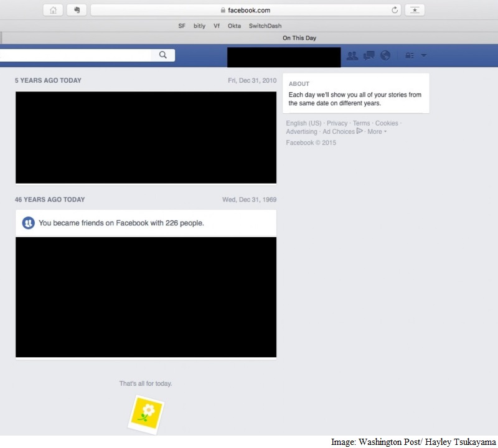Open Facebook's Privacy link in the footer
The height and width of the screenshot is (448, 498).
click(337, 123)
